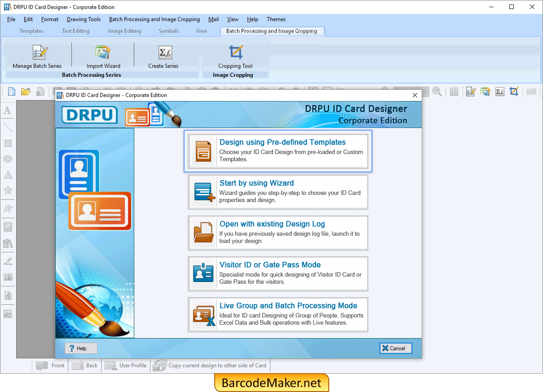
Task: Click the batch series checklist toolbar icon
Action: point(471,92)
